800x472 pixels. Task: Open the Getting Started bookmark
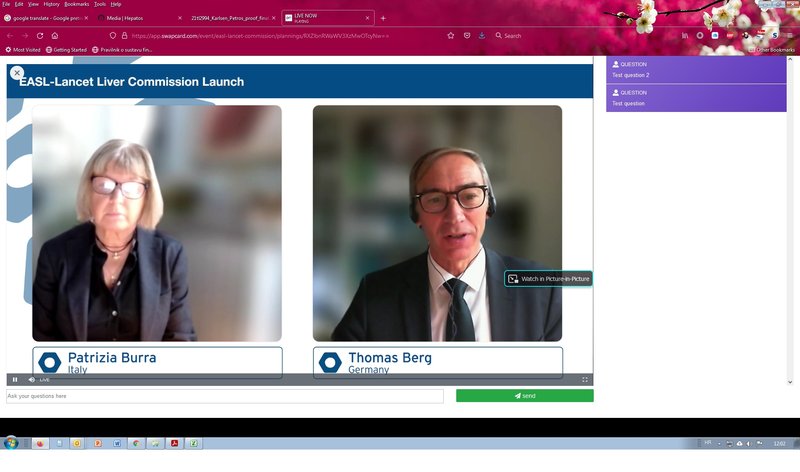(x=66, y=50)
